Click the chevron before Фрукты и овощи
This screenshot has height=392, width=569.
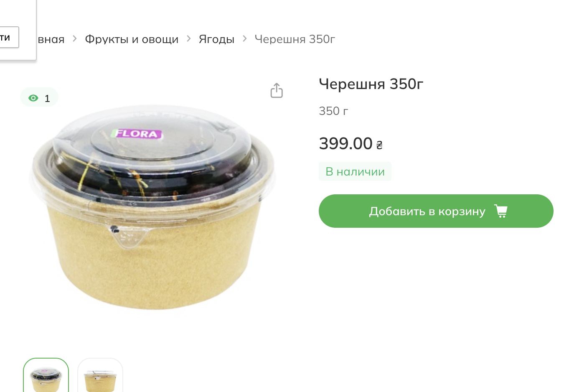coord(75,38)
